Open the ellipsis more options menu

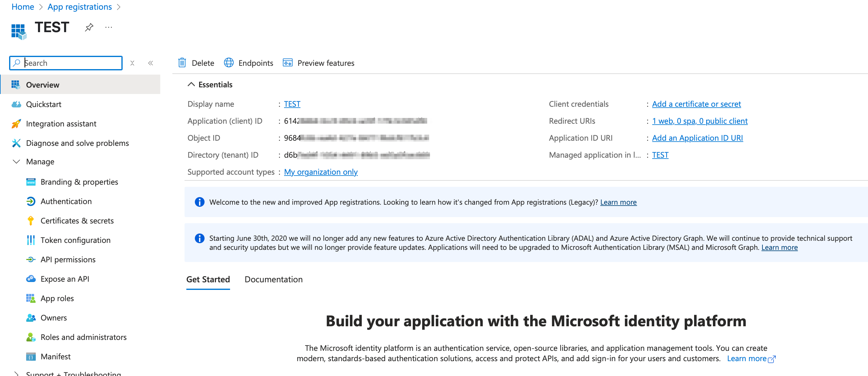(x=109, y=27)
